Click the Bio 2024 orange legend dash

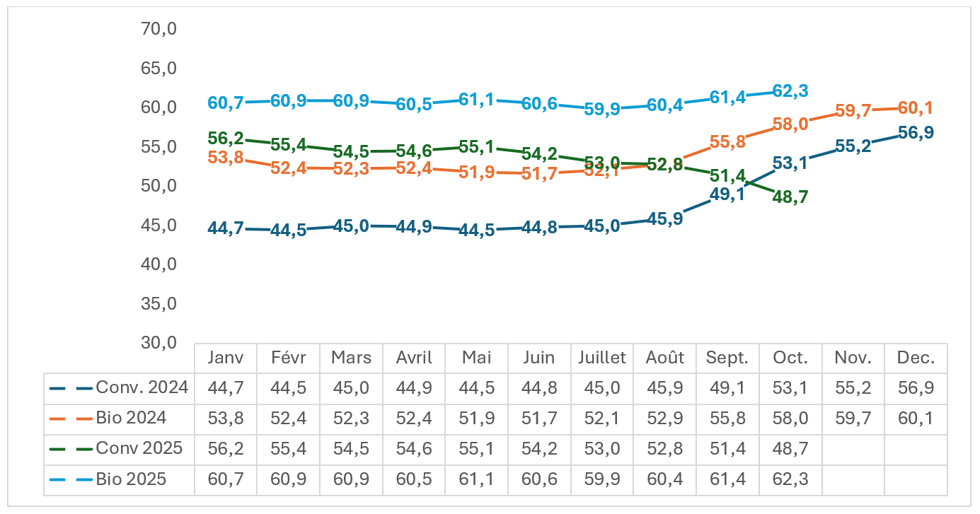click(71, 419)
